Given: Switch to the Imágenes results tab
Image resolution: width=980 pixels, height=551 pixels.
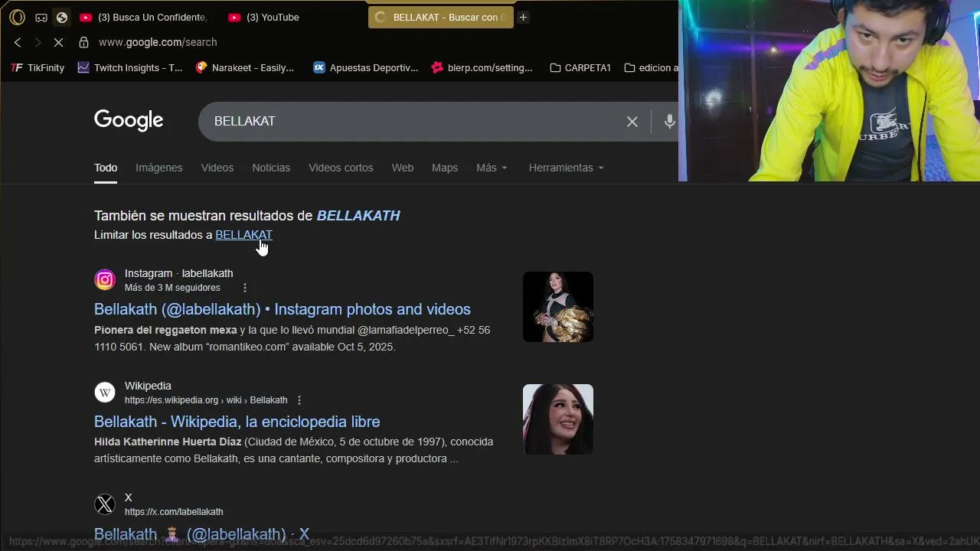Looking at the screenshot, I should [x=159, y=168].
